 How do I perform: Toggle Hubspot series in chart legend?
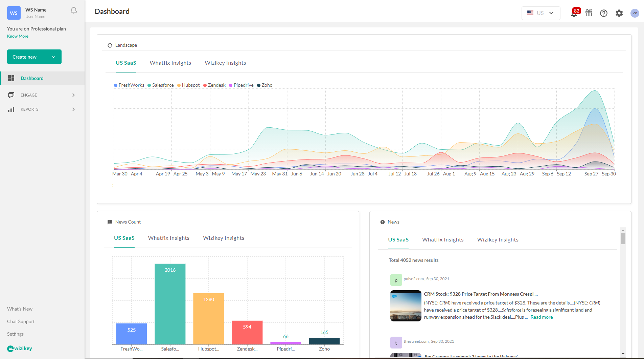tap(188, 85)
